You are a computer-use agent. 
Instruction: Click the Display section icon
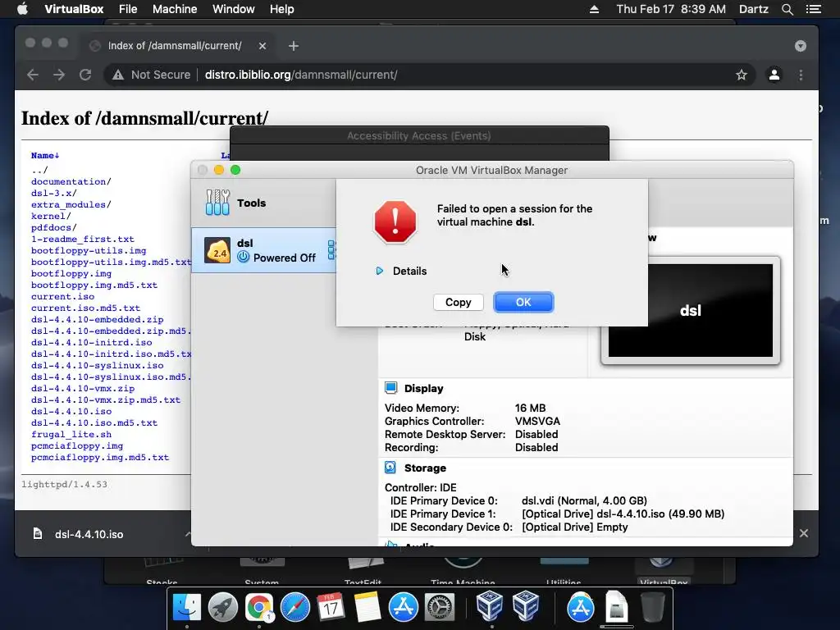click(x=391, y=388)
